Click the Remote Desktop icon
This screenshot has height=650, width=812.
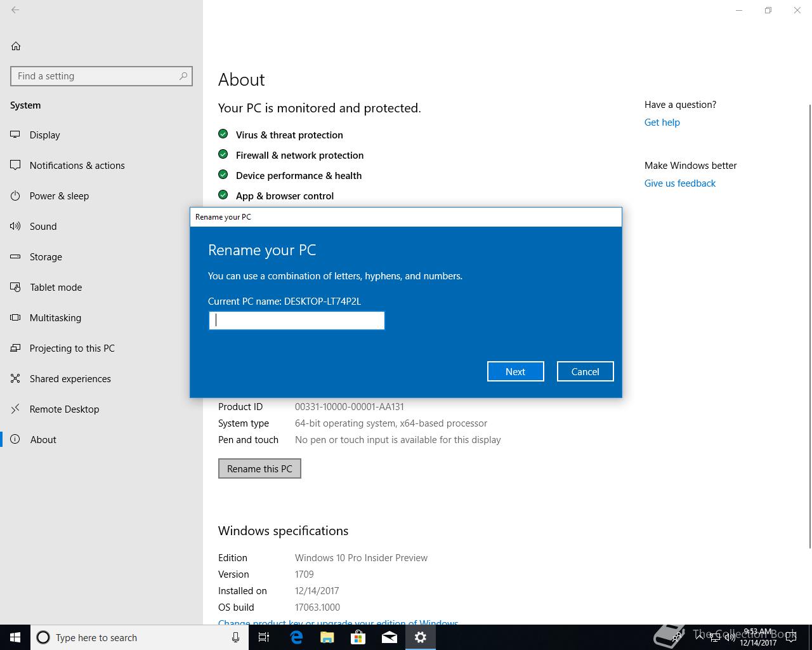coord(16,409)
